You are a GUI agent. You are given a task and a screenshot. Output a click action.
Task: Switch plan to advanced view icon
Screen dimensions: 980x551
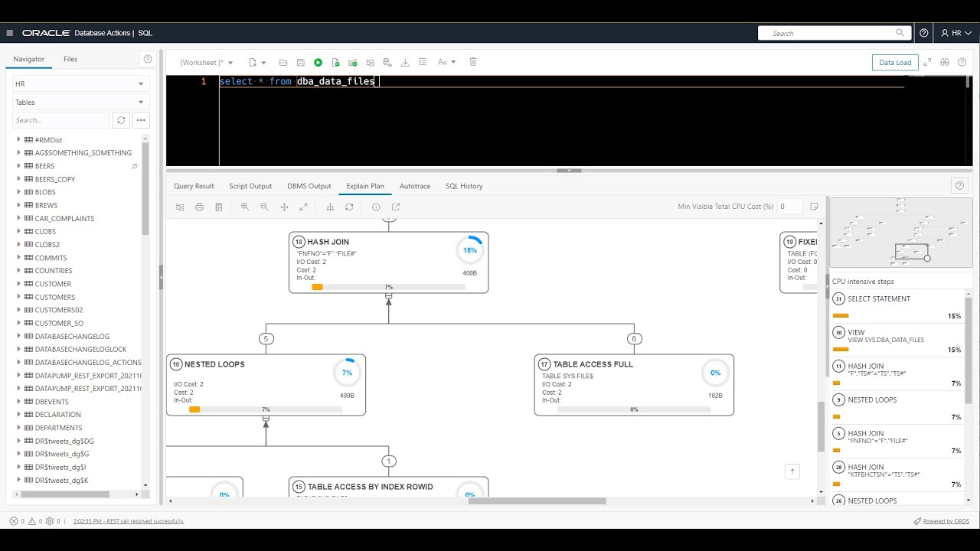tap(180, 207)
